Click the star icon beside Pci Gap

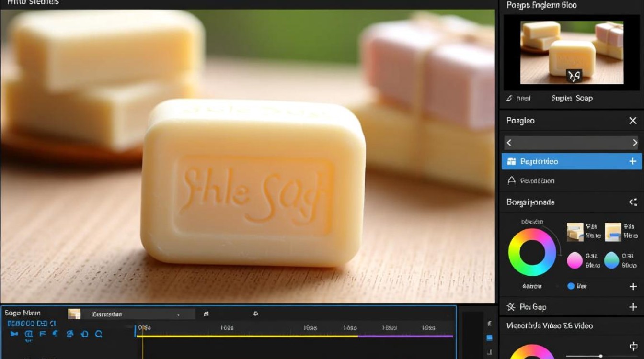click(x=511, y=307)
